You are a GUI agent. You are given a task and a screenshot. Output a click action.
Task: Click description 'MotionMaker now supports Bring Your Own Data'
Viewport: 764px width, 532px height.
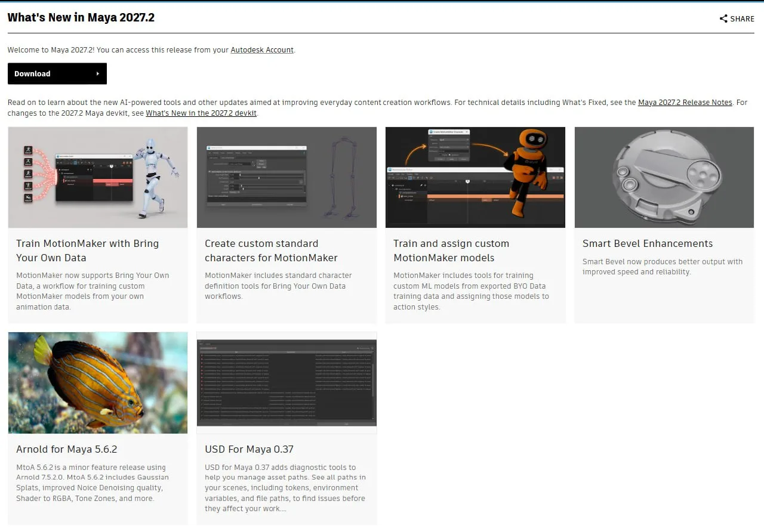click(93, 292)
